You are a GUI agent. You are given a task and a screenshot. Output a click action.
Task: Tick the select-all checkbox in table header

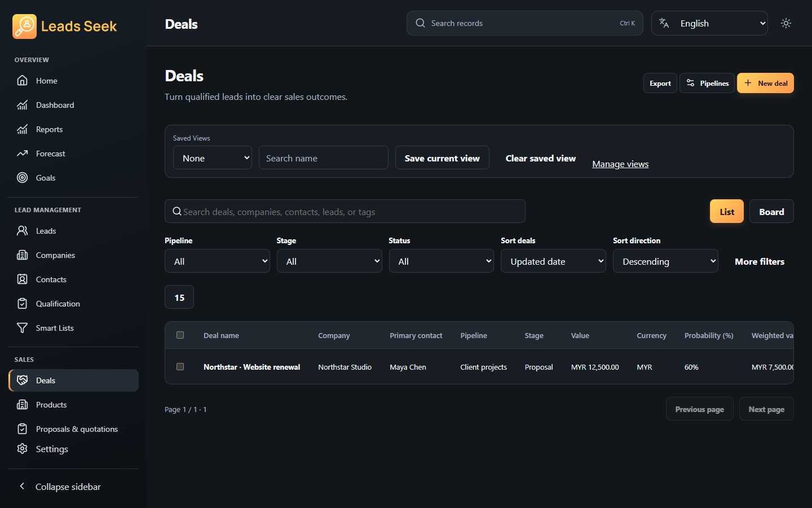pos(180,335)
